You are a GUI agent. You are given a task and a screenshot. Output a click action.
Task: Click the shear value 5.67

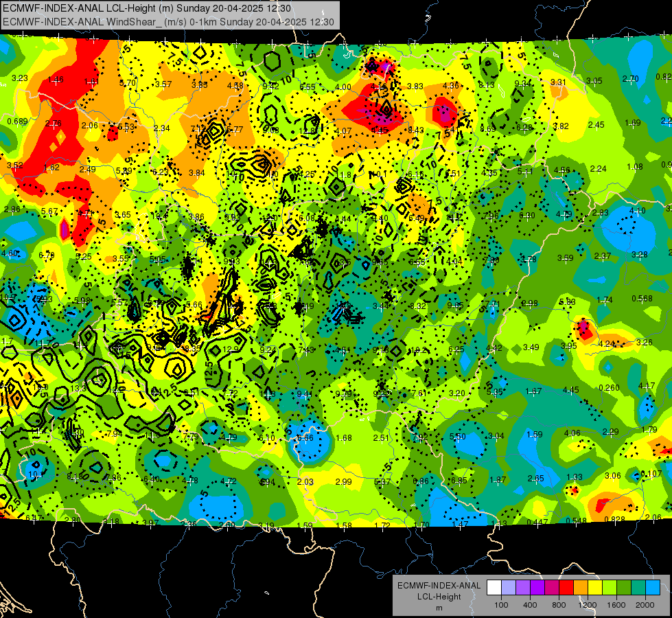[49, 211]
